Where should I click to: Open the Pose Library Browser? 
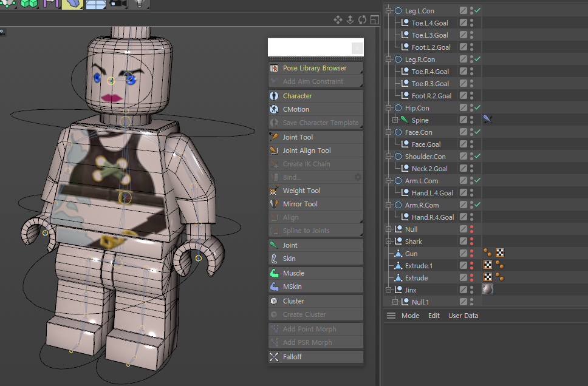tap(315, 68)
